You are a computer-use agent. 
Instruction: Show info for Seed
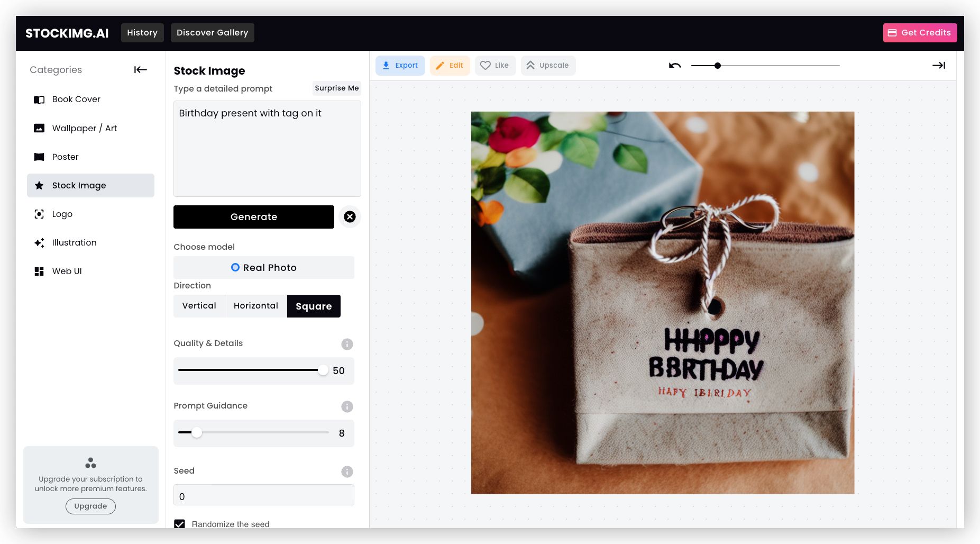pyautogui.click(x=347, y=472)
